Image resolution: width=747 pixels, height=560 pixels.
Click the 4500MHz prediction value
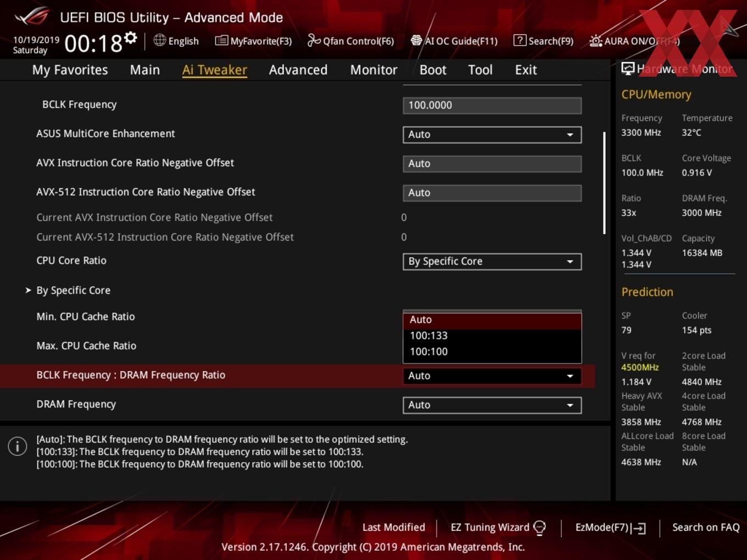click(x=640, y=367)
